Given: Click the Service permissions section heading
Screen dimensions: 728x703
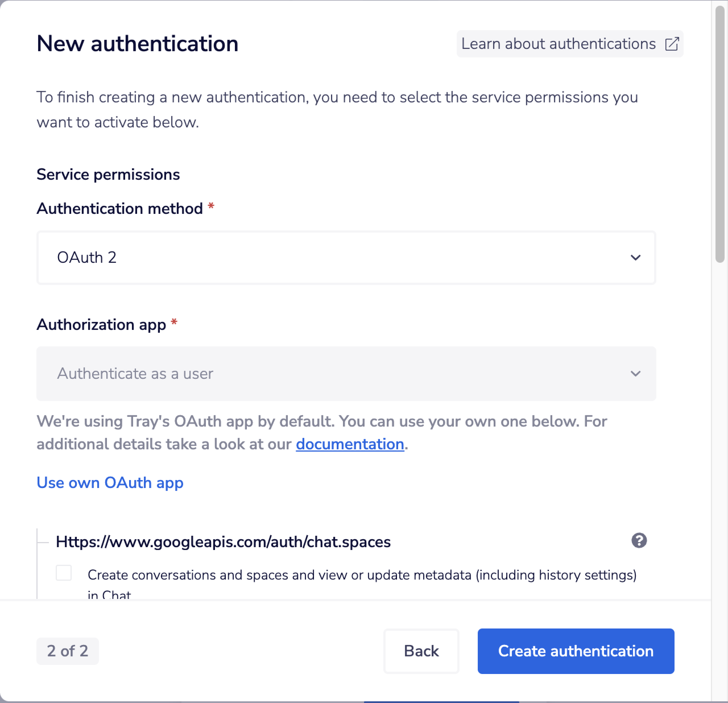Looking at the screenshot, I should [x=108, y=175].
